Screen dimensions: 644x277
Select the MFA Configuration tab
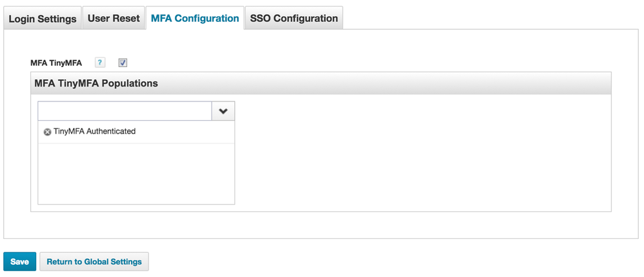click(x=195, y=19)
